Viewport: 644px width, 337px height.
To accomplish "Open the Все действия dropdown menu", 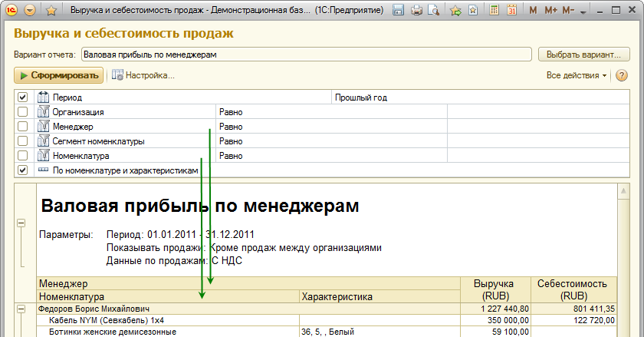I will (x=577, y=75).
